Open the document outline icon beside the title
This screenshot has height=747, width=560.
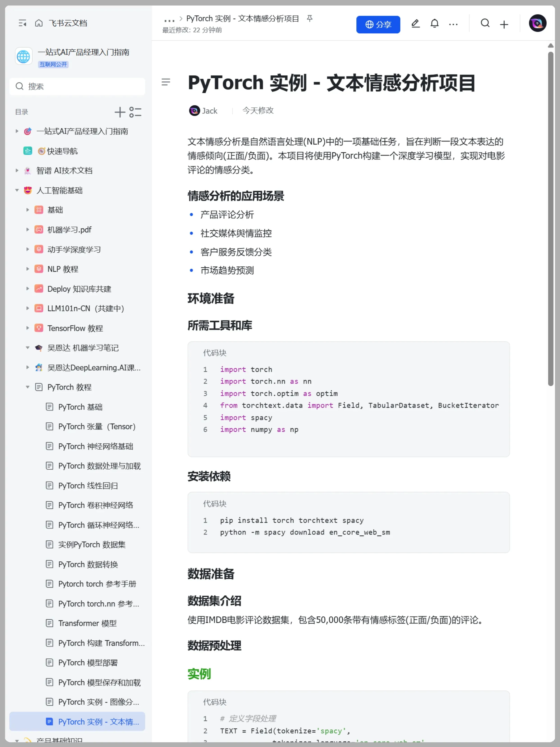click(166, 82)
